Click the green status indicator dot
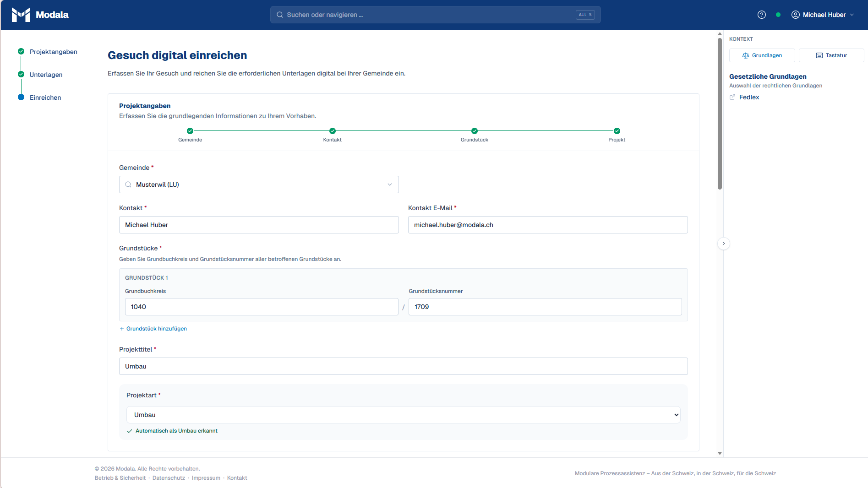The width and height of the screenshot is (868, 488). pyautogui.click(x=778, y=15)
